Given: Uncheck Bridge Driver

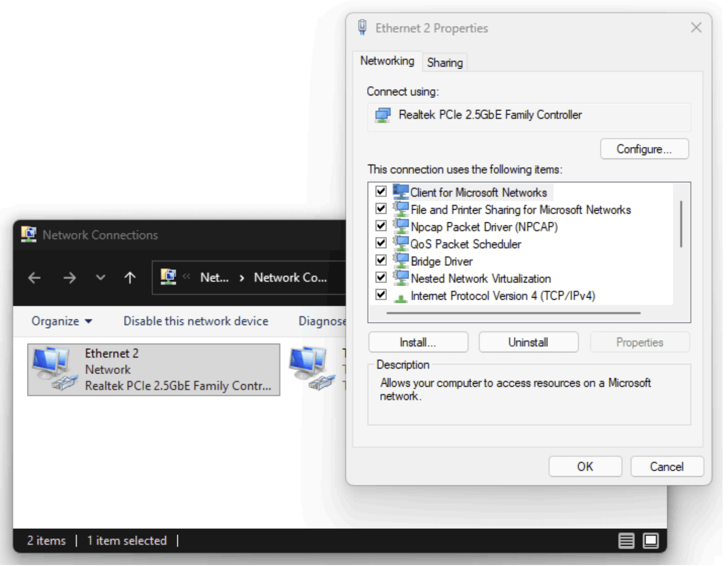Looking at the screenshot, I should click(x=380, y=260).
